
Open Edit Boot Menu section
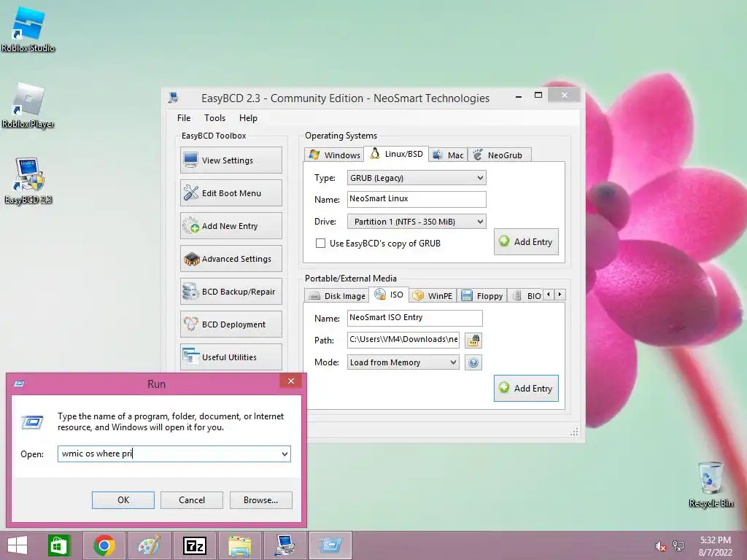click(x=231, y=192)
